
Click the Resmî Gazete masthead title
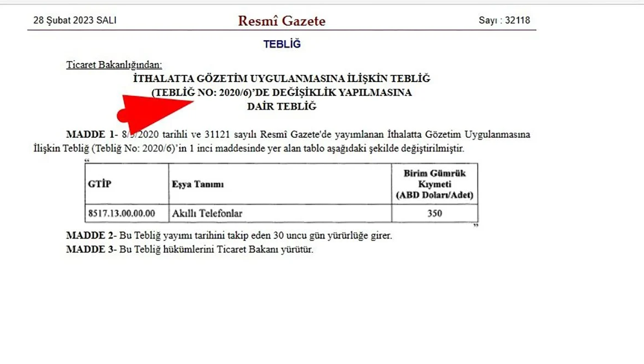coord(282,21)
